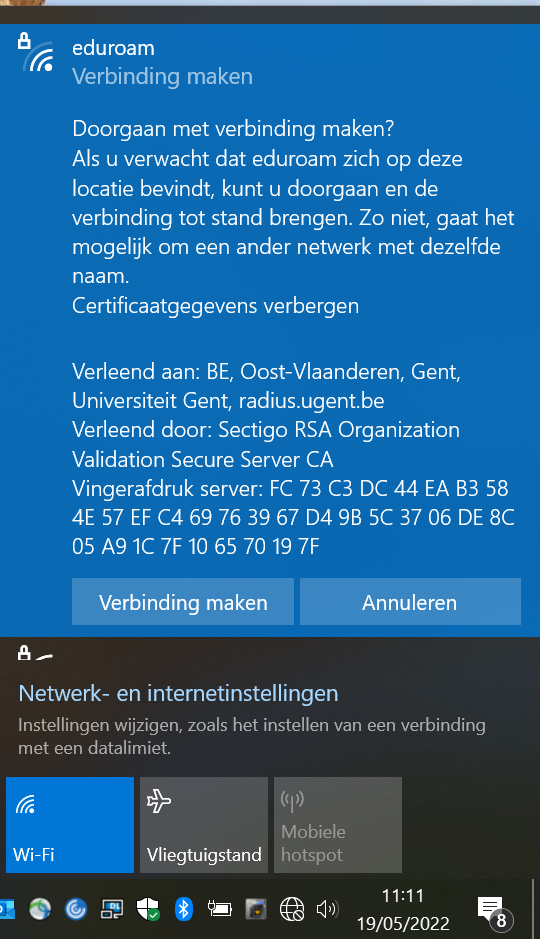Open Netwerk- en internetinstellingen

178,693
